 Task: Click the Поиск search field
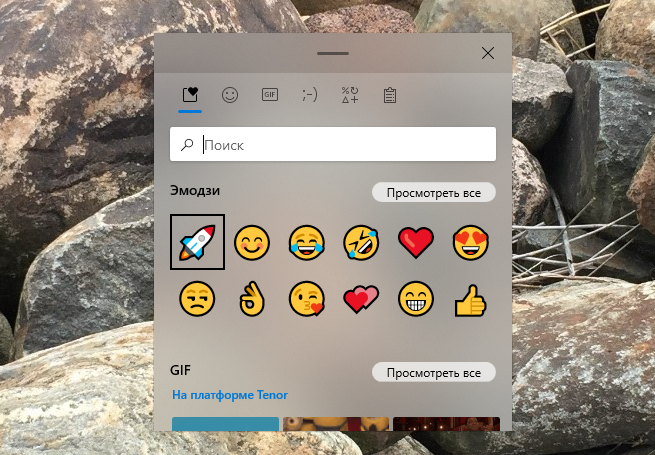coord(333,144)
